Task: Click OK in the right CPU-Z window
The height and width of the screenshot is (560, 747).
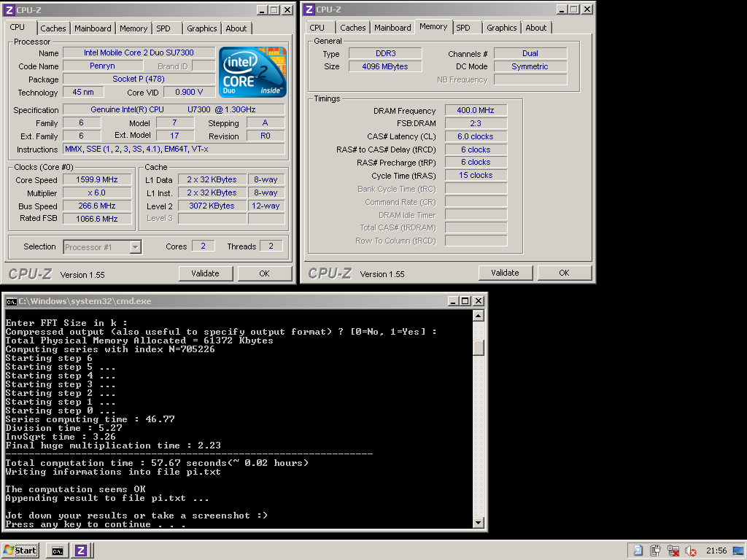Action: [564, 273]
